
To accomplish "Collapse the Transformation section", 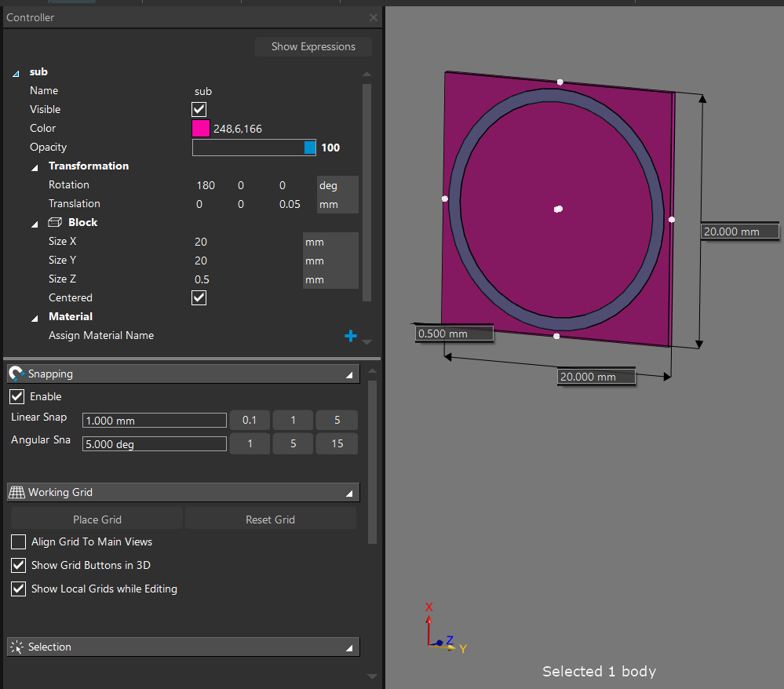I will click(35, 167).
